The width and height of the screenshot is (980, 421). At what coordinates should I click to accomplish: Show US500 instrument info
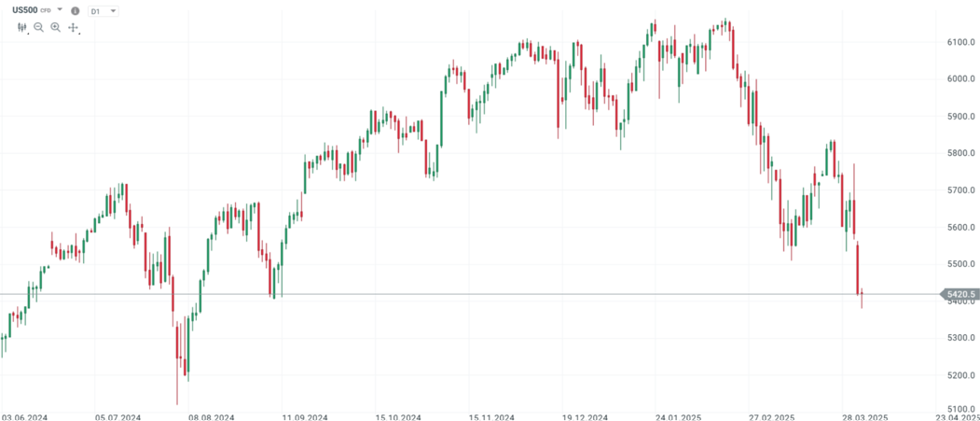[x=76, y=11]
